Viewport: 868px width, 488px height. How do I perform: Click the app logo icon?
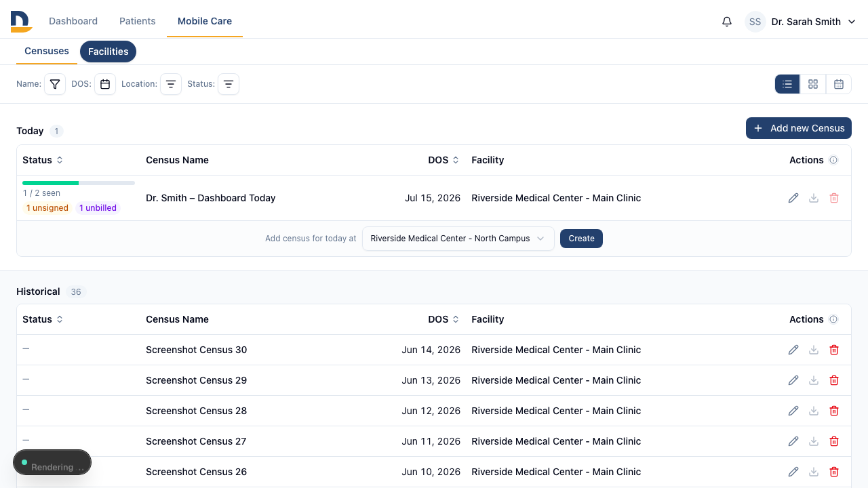pos(21,22)
